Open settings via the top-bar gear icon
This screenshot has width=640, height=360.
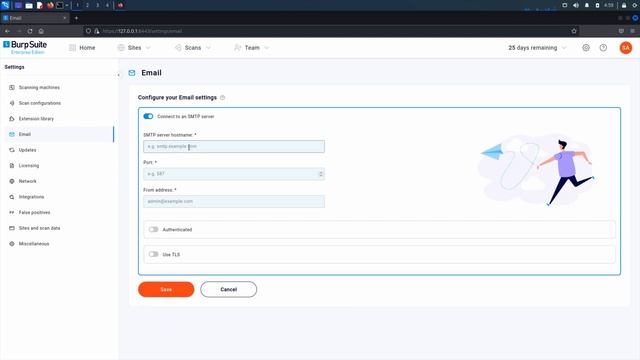pos(586,48)
